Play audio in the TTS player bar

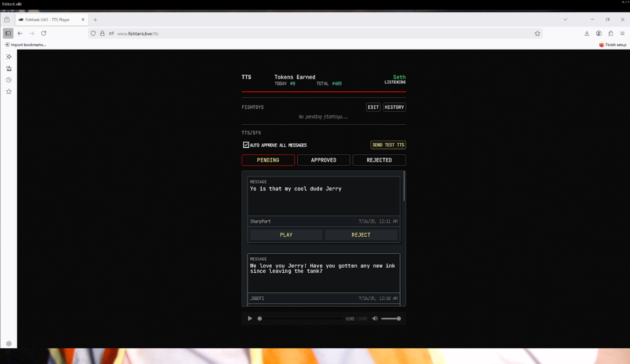[x=250, y=318]
